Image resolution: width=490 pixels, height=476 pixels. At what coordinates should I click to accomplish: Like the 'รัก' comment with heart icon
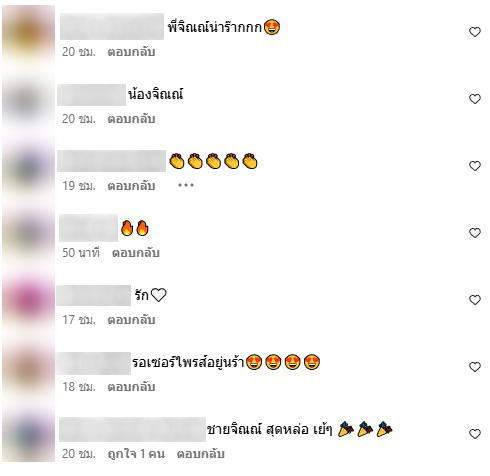coord(475,300)
